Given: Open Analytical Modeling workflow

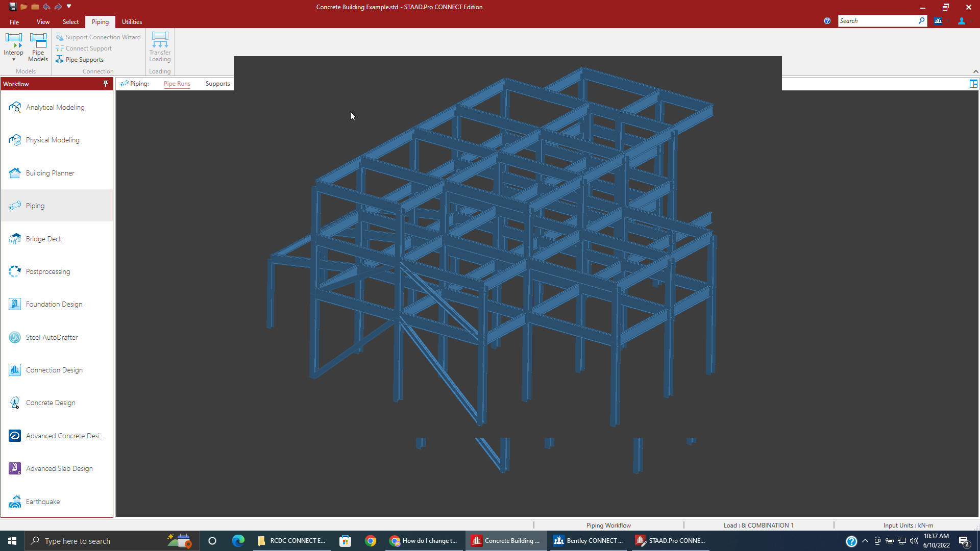Looking at the screenshot, I should (x=57, y=107).
